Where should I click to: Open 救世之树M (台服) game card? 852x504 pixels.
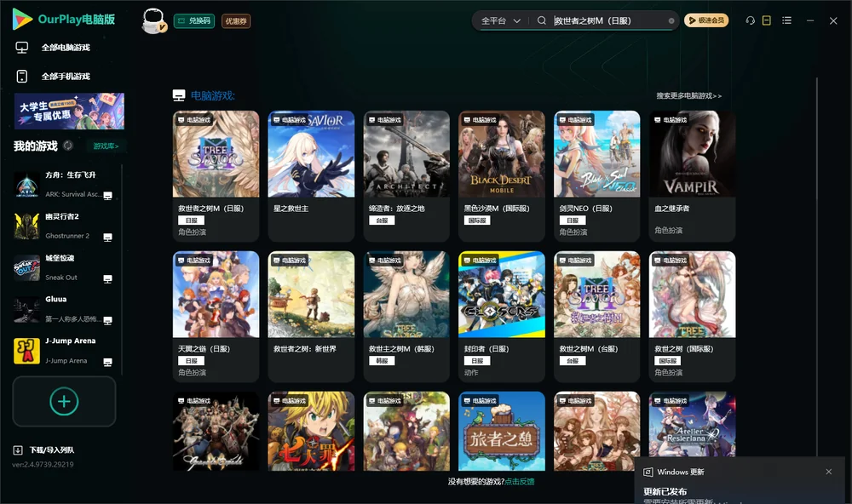[596, 316]
